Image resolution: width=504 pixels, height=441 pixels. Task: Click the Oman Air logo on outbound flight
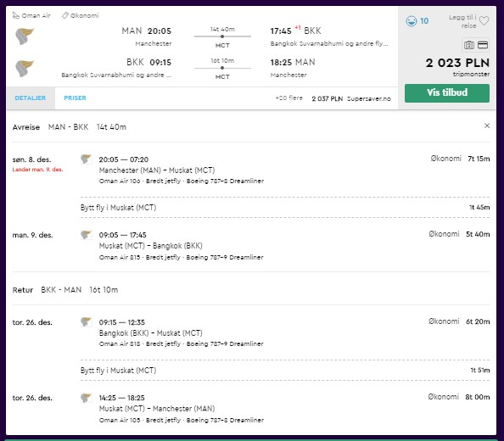(25, 36)
